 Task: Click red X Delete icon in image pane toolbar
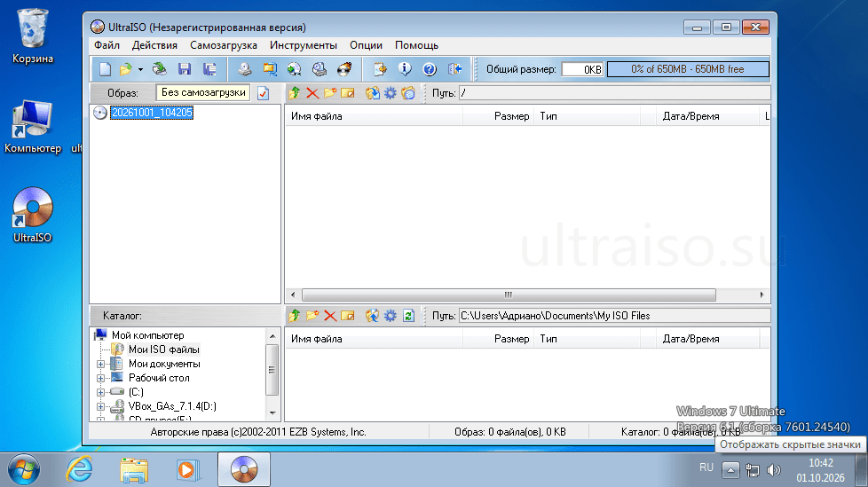pos(312,93)
